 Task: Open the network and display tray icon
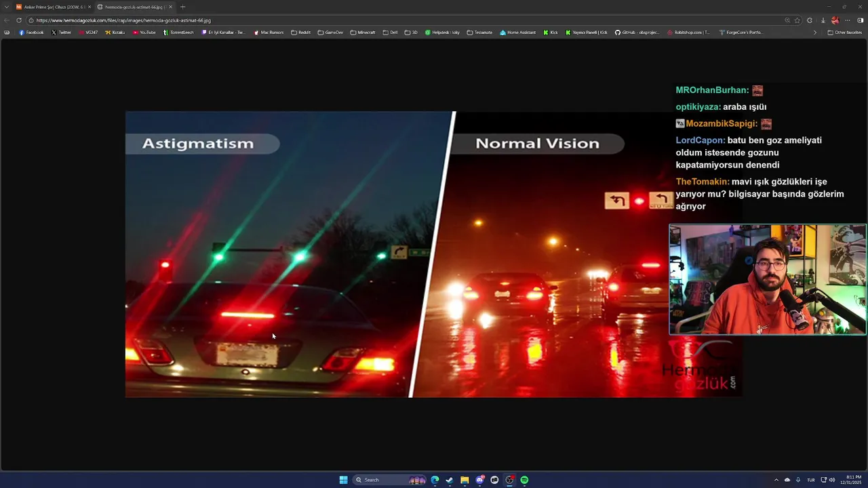click(823, 480)
